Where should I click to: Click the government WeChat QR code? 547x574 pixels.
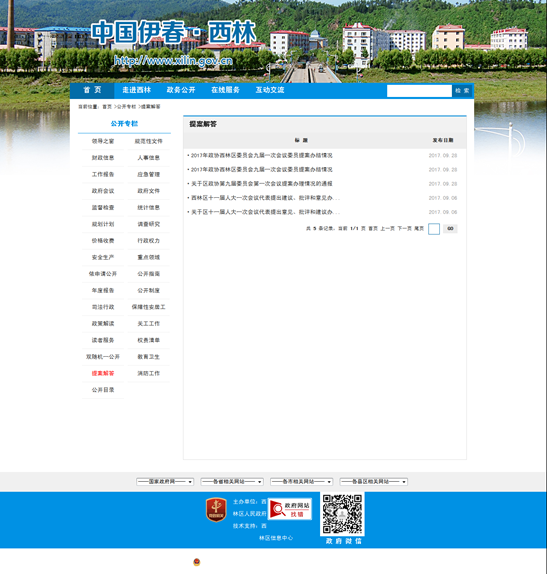click(342, 514)
